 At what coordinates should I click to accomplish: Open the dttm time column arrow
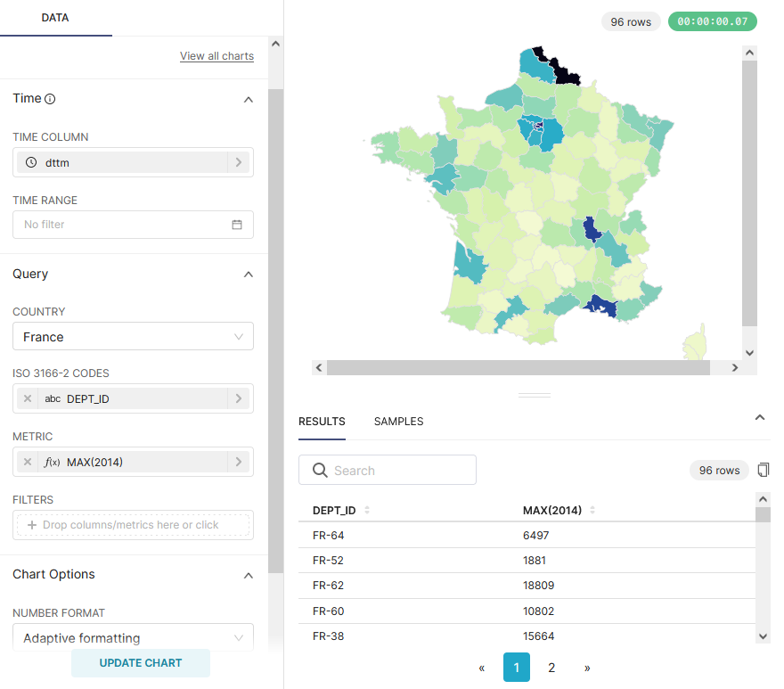pyautogui.click(x=239, y=162)
